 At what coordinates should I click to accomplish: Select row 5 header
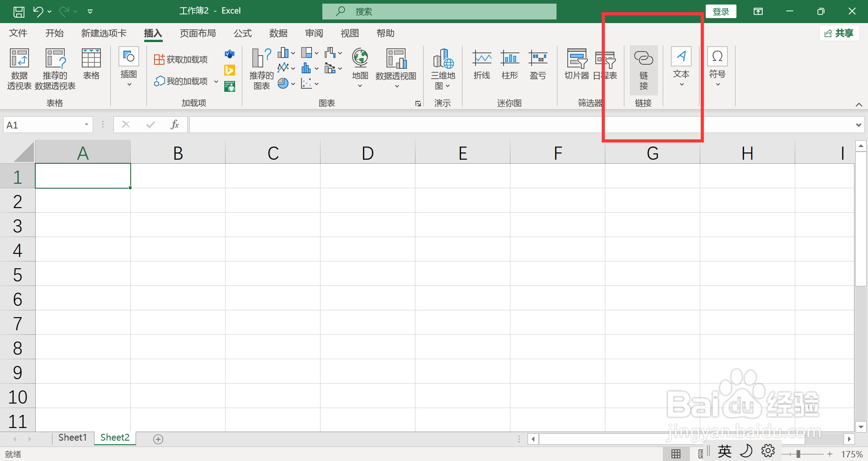pyautogui.click(x=18, y=275)
